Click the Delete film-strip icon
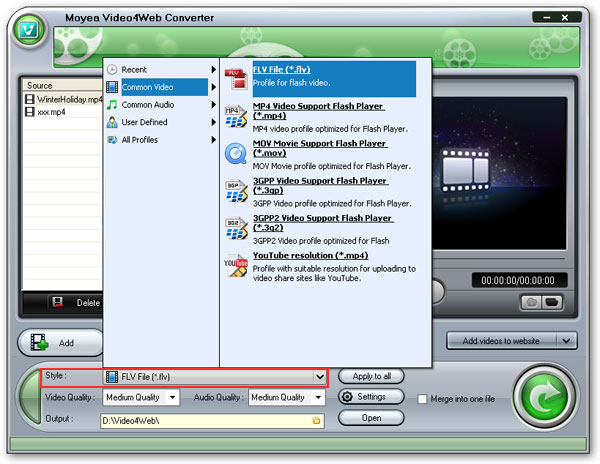The height and width of the screenshot is (464, 600). point(57,302)
